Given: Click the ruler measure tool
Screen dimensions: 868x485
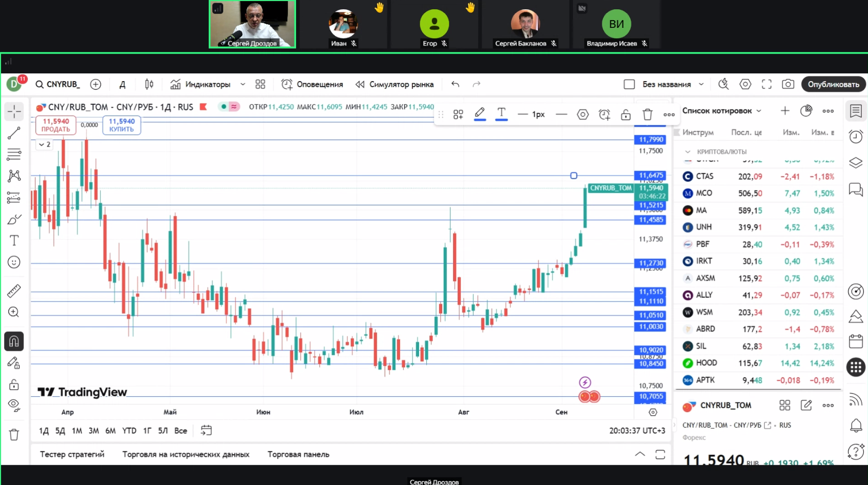Looking at the screenshot, I should point(14,291).
